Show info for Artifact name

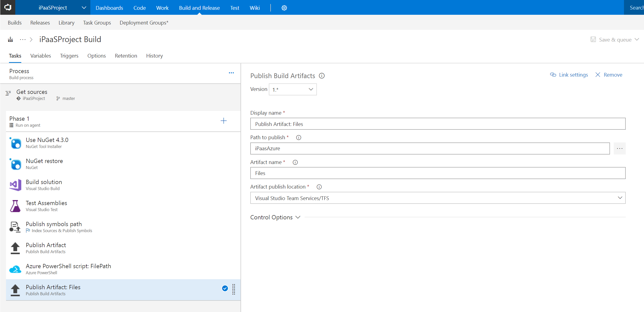295,162
